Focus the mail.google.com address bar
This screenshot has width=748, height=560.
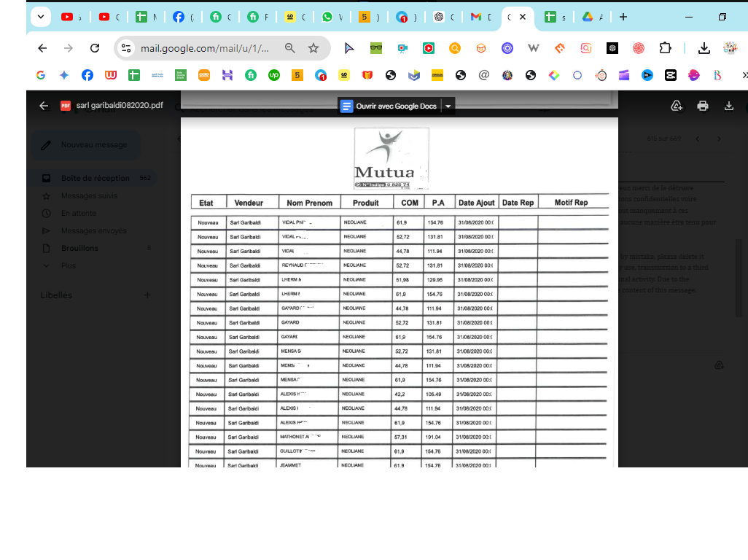click(x=205, y=48)
